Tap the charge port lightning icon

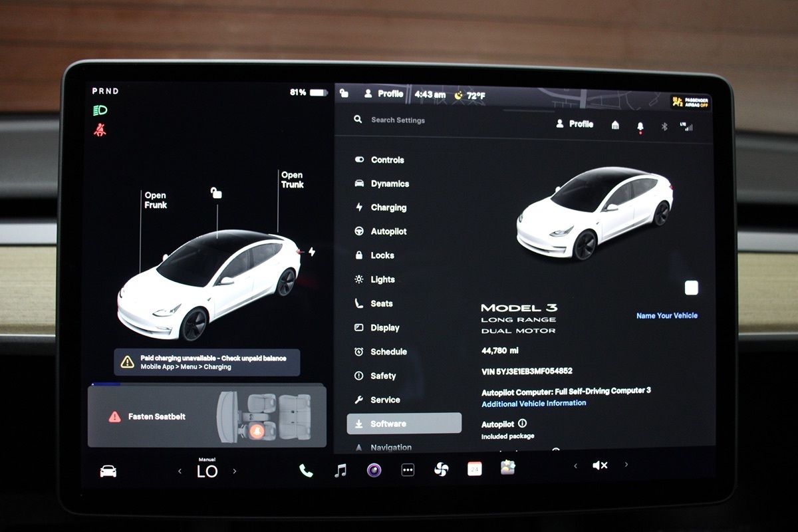coord(311,252)
